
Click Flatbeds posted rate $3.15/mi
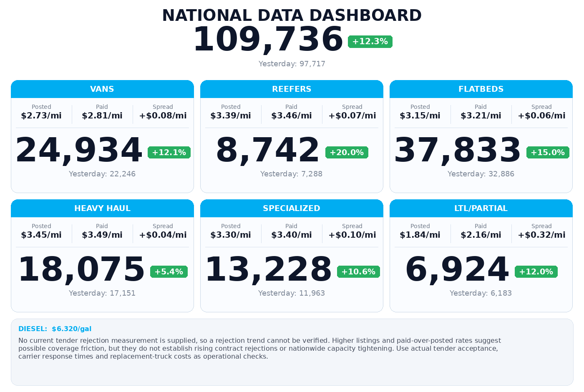(x=420, y=116)
